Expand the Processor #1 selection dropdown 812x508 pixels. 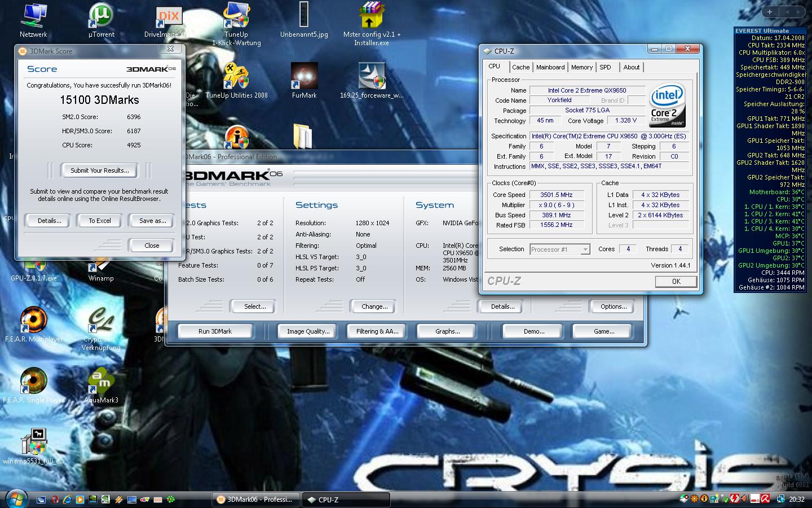[585, 249]
